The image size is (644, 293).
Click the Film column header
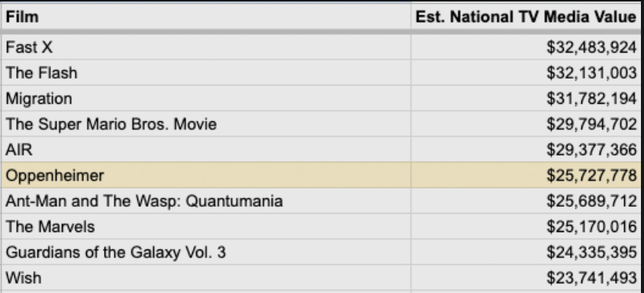point(205,17)
